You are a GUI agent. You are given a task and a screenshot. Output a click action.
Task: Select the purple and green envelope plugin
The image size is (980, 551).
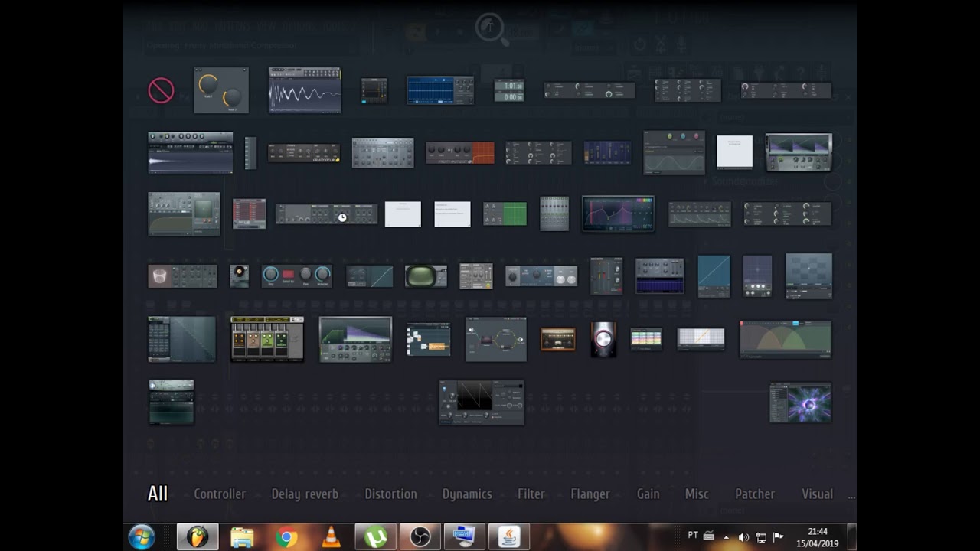click(x=355, y=338)
